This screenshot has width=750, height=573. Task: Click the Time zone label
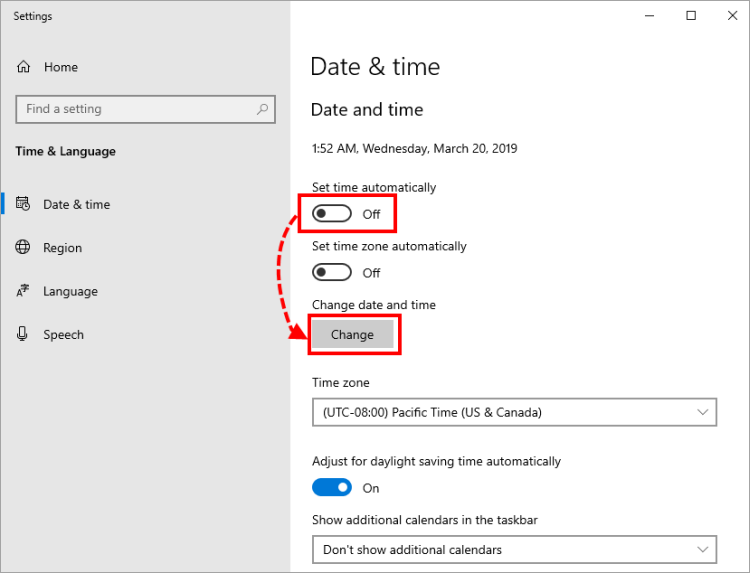click(341, 383)
